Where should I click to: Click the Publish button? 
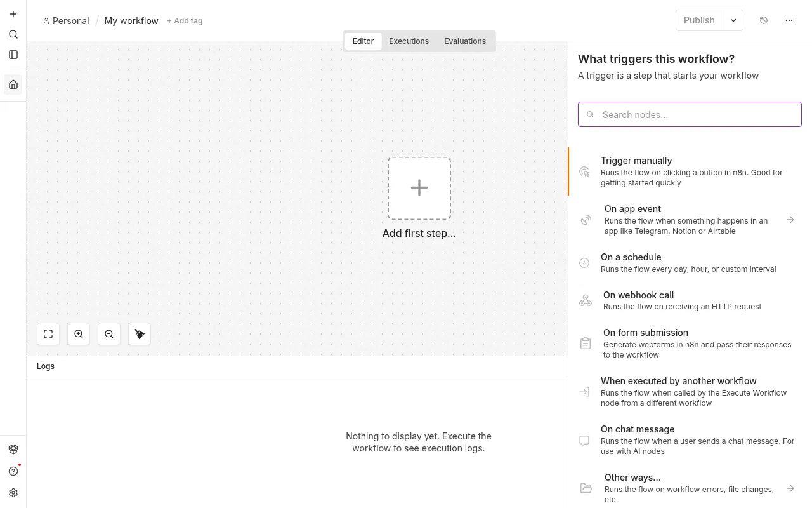[x=699, y=20]
